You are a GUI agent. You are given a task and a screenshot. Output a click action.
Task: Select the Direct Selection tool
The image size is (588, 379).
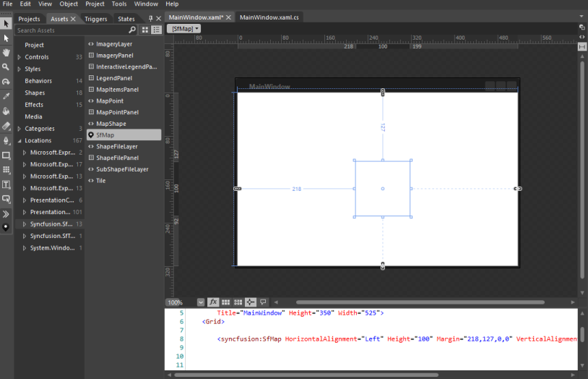pos(6,38)
